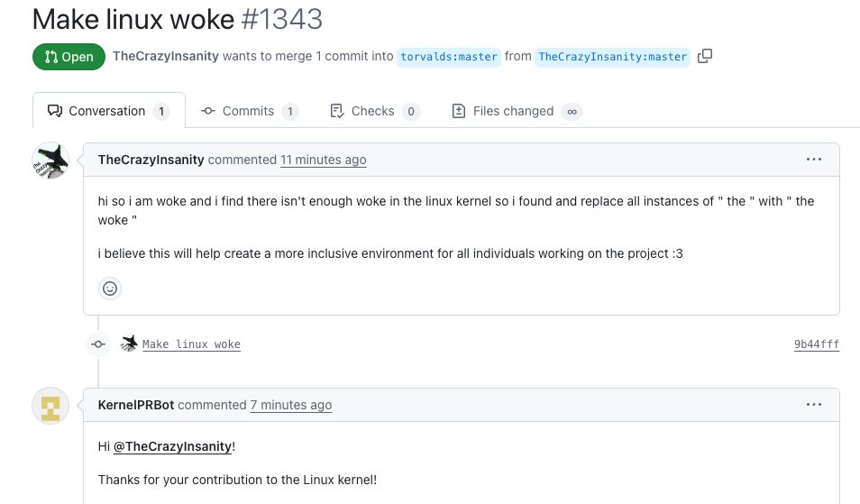The image size is (860, 504).
Task: Open commit hash 9b44fff
Action: pyautogui.click(x=817, y=344)
